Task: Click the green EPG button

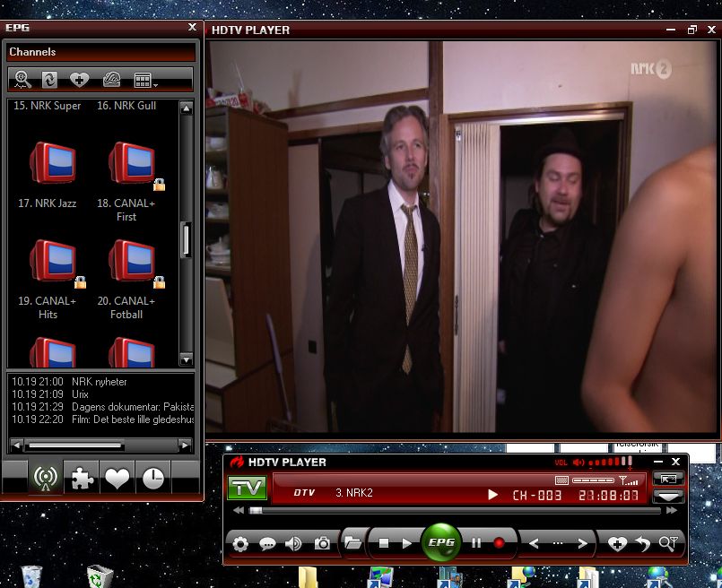Action: pos(441,542)
